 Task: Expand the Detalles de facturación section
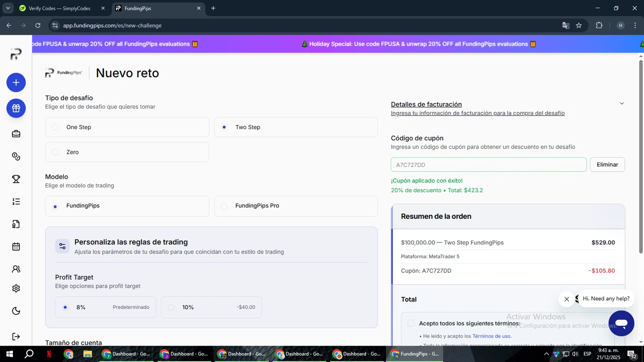[621, 104]
